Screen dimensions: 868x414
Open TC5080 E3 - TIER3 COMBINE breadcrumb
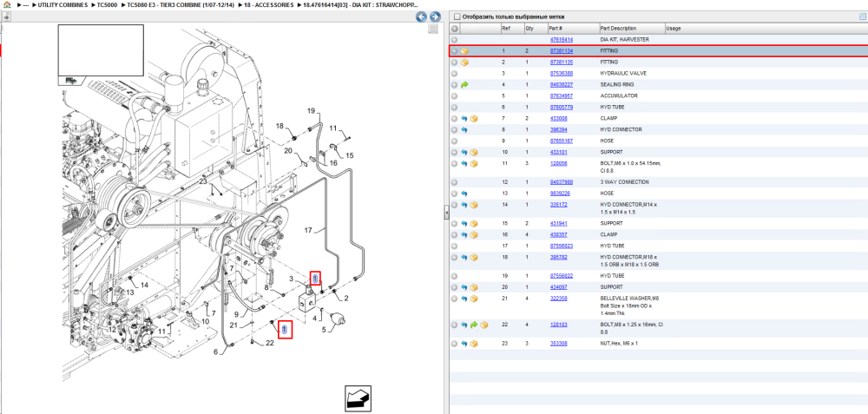[x=180, y=4]
